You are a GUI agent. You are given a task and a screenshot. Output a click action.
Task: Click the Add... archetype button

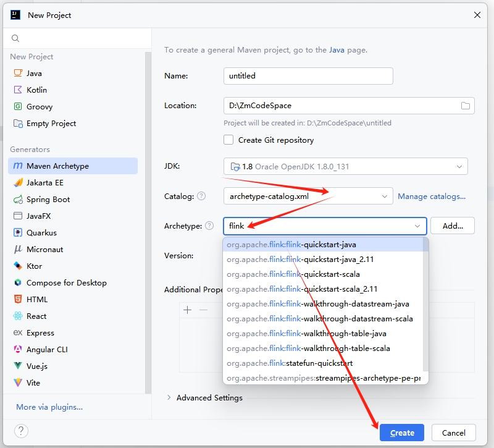coord(453,226)
